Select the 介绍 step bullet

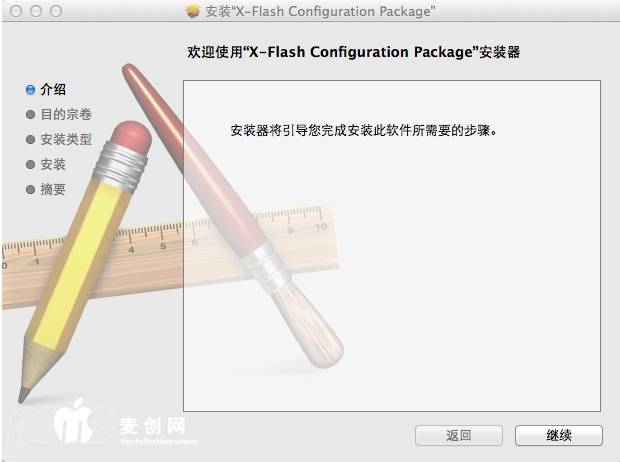pyautogui.click(x=30, y=90)
